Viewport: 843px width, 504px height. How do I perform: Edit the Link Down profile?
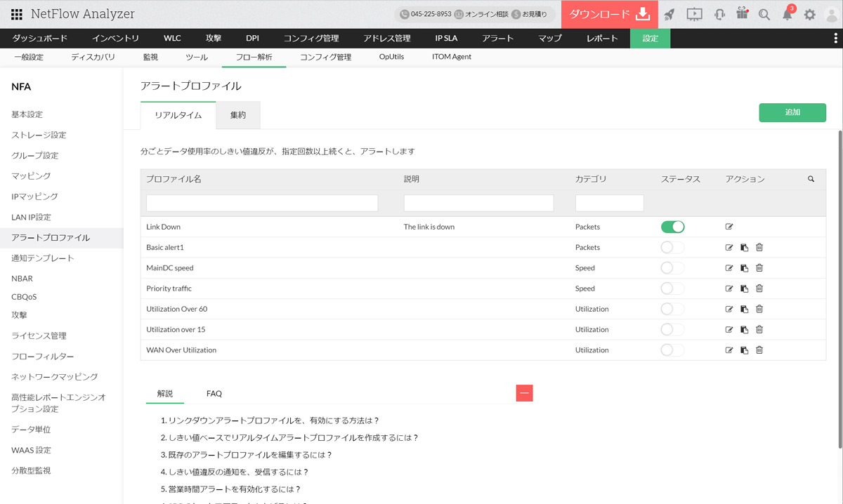point(729,227)
